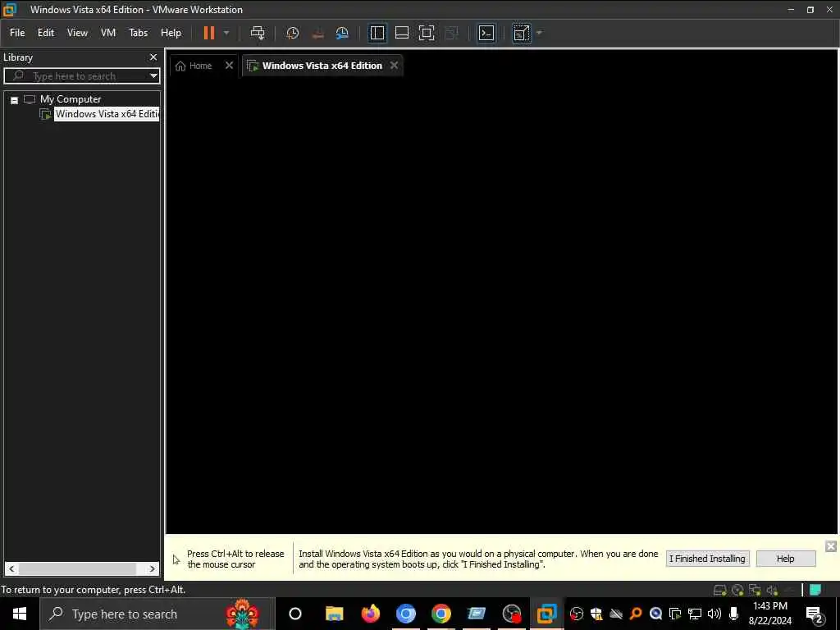Viewport: 840px width, 630px height.
Task: Open OBS Studio taskbar icon
Action: (x=512, y=614)
